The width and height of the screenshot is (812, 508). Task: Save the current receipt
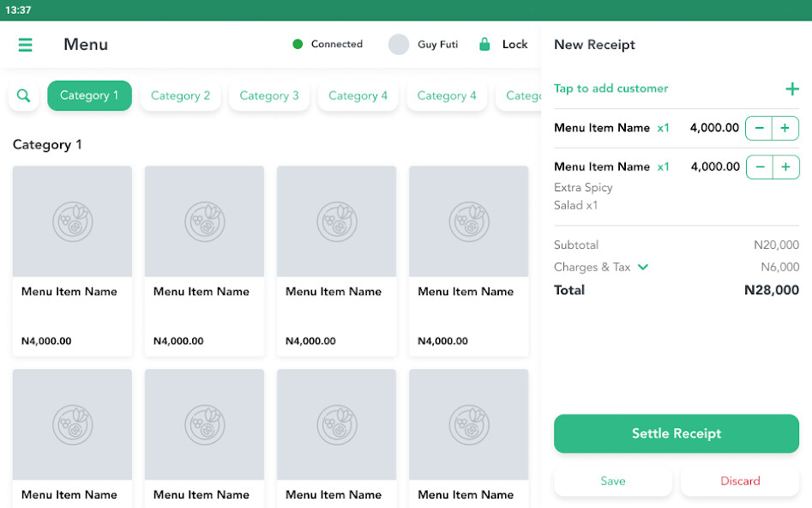pos(613,481)
